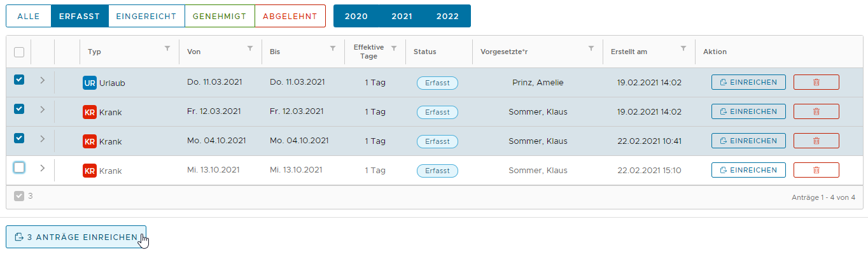Viewport: 868px width, 254px height.
Task: Switch to the Genehmigt tab
Action: pos(220,17)
